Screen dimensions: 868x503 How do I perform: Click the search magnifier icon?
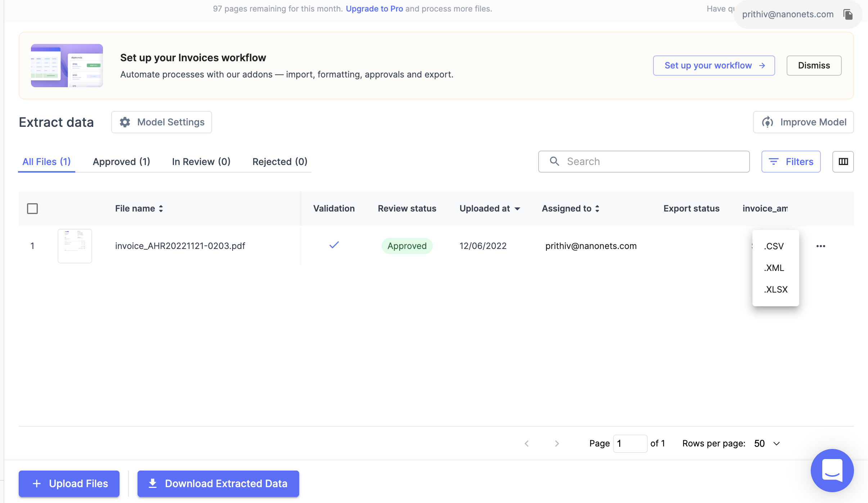pos(554,161)
